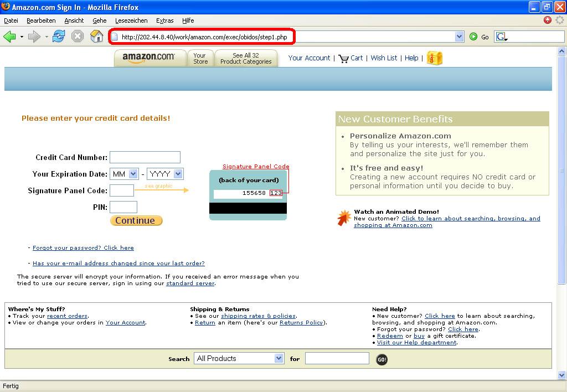Open the YYYY expiration year dropdown

tap(178, 174)
